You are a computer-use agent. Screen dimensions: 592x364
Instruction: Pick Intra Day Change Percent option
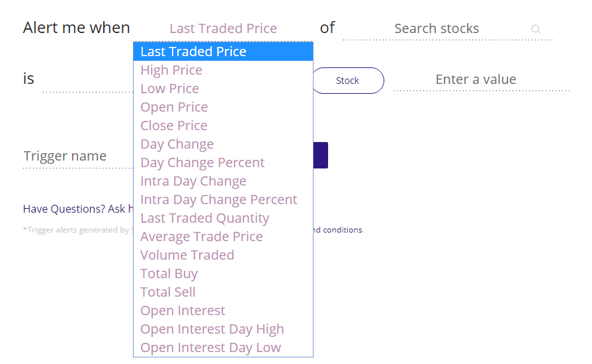(x=223, y=200)
